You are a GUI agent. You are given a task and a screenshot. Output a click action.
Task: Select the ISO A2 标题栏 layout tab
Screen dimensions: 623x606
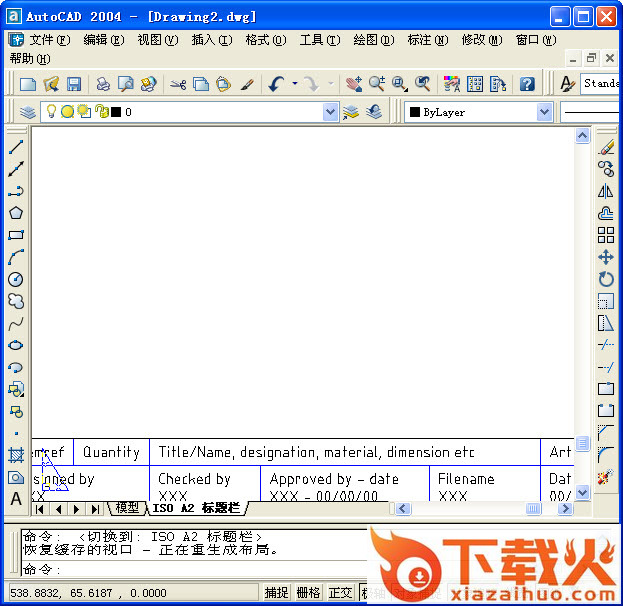tap(197, 508)
